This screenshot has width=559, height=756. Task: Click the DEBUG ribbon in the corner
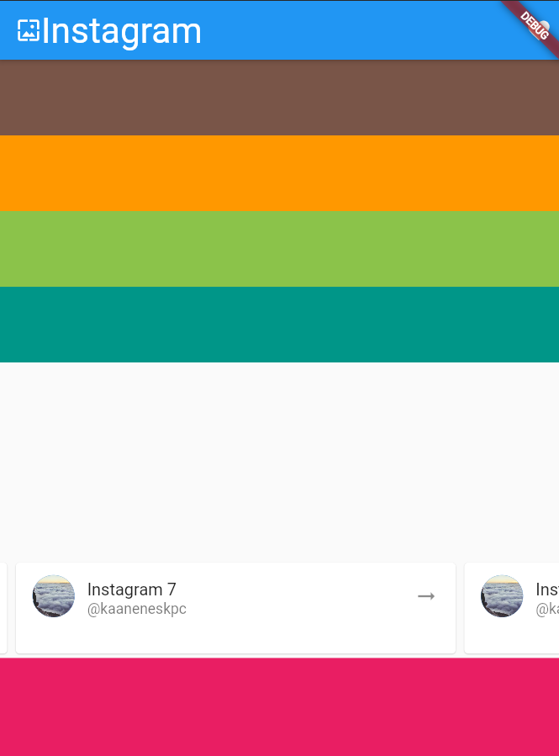click(534, 25)
